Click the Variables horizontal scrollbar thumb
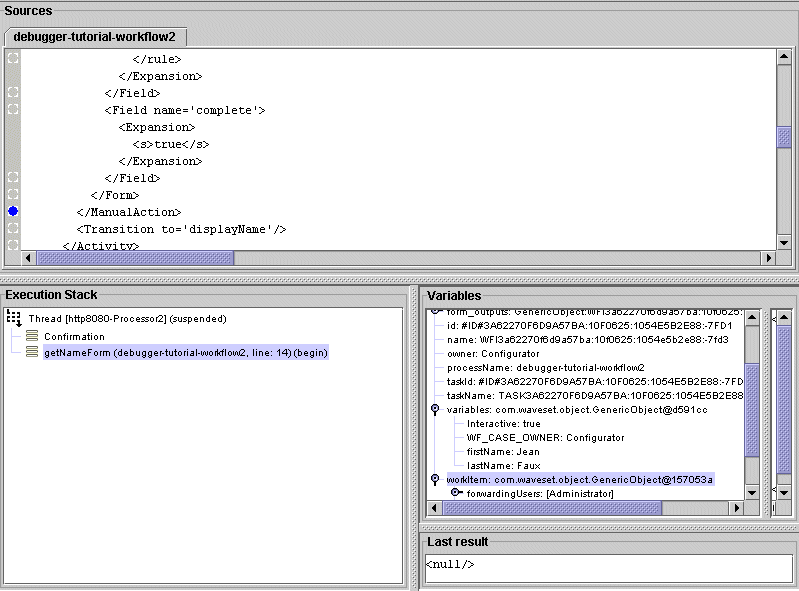The image size is (799, 591). (x=552, y=507)
